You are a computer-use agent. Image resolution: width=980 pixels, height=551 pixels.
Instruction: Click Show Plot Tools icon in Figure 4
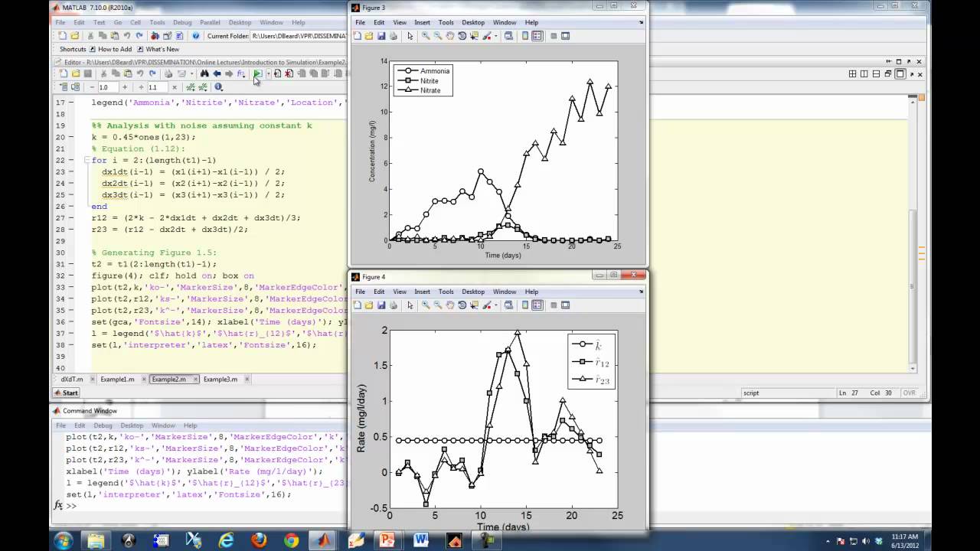(565, 305)
